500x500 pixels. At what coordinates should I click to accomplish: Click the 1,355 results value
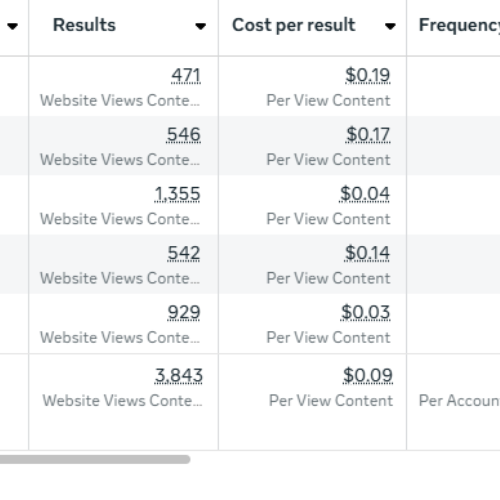click(177, 194)
